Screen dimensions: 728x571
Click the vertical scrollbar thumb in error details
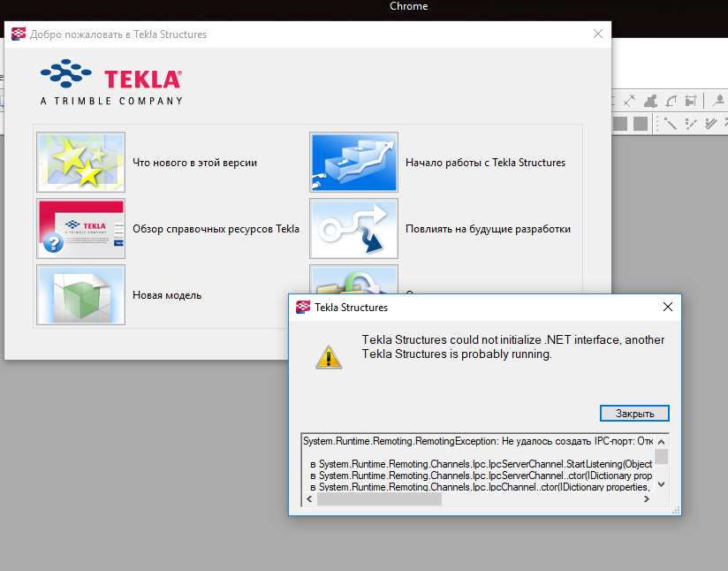pyautogui.click(x=662, y=456)
